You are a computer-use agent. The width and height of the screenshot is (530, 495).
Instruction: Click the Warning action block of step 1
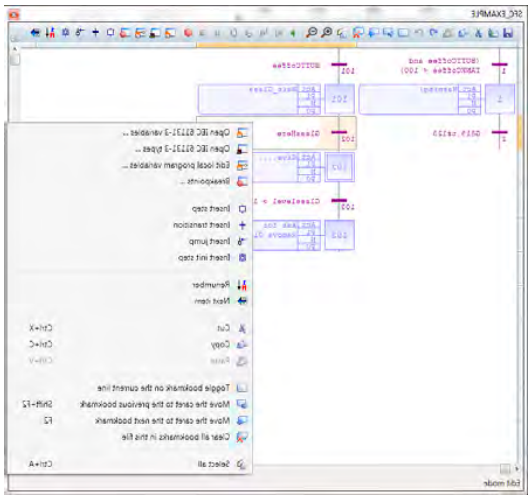pos(420,99)
